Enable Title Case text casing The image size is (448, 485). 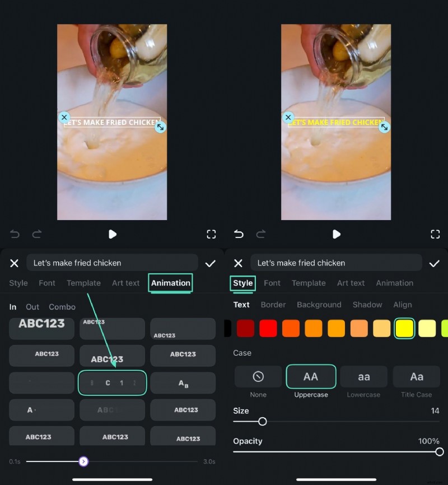416,376
